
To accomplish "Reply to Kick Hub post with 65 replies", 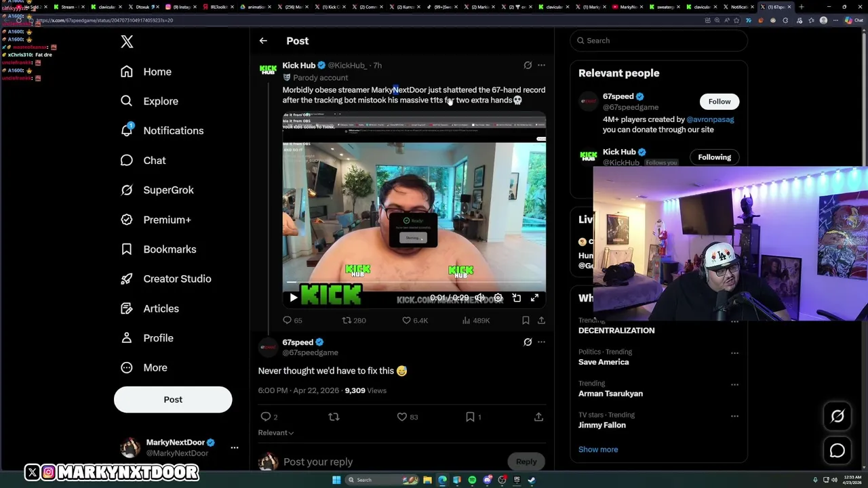I will [292, 320].
